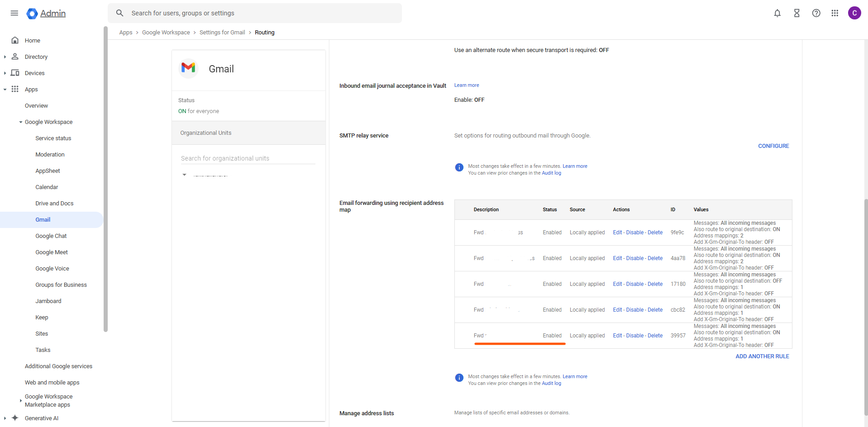868x427 pixels.
Task: Open the account avatar C
Action: 854,13
